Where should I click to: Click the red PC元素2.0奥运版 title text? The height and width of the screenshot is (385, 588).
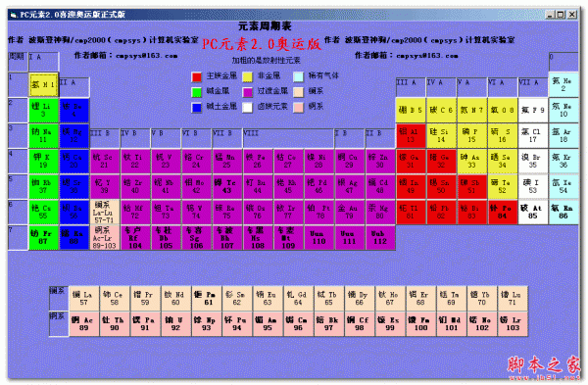point(262,44)
